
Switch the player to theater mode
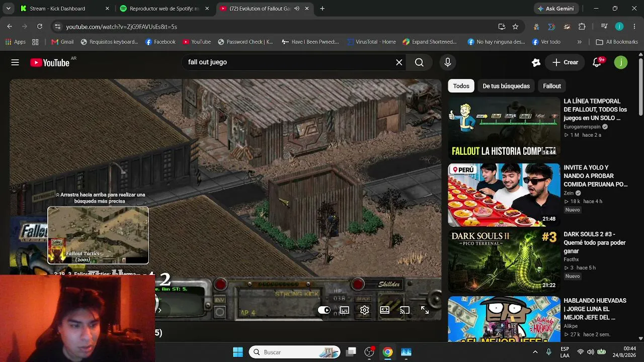click(384, 310)
